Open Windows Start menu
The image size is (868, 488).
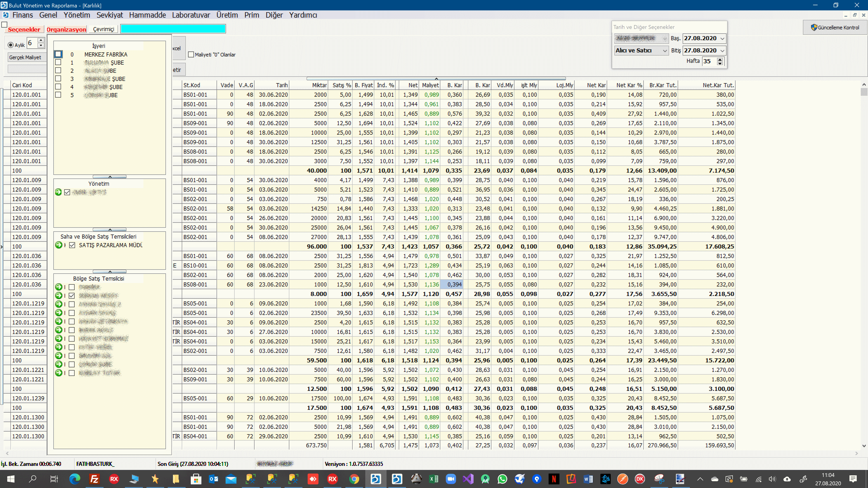tap(11, 479)
